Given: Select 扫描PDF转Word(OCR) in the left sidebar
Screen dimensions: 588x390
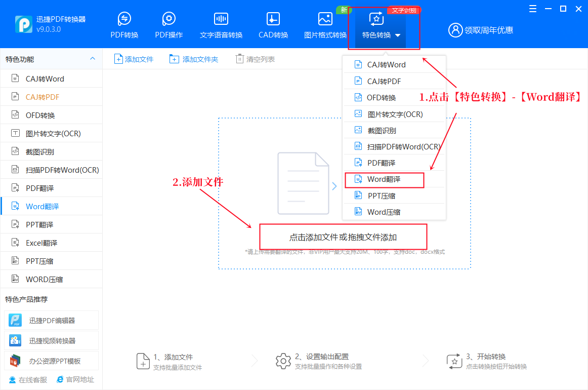Looking at the screenshot, I should click(52, 170).
